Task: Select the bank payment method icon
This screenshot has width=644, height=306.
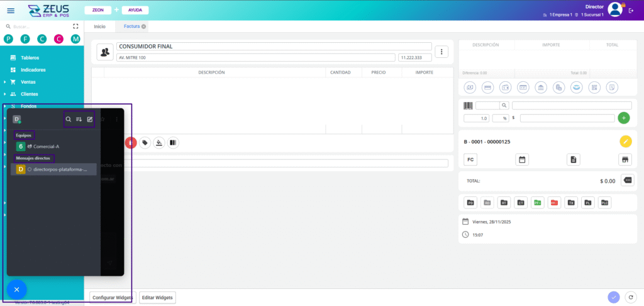Action: coord(540,88)
